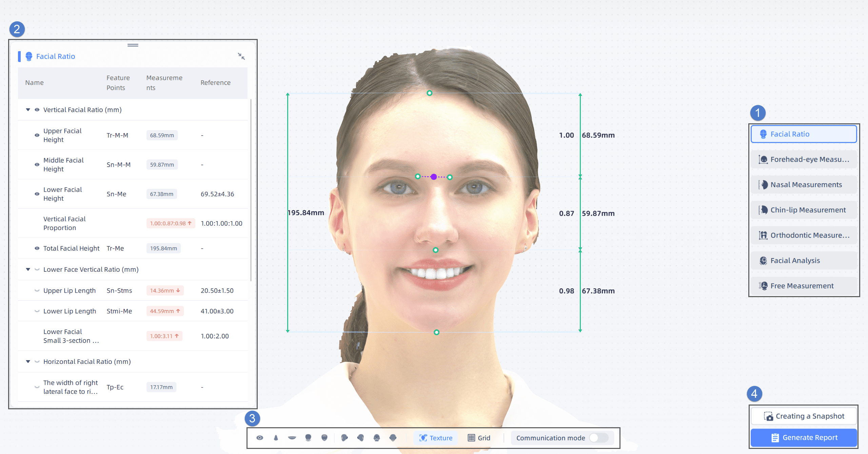Toggle visibility of Vertical Facial Ratio group
The width and height of the screenshot is (868, 454).
(x=37, y=110)
